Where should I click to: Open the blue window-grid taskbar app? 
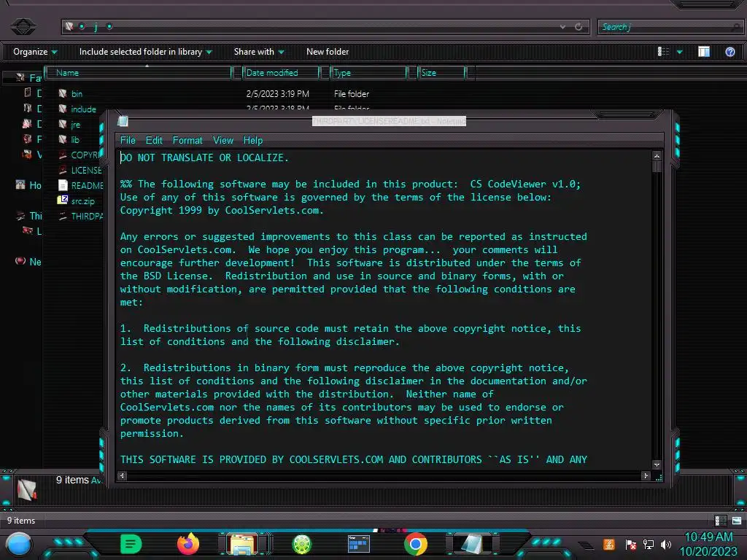click(358, 544)
